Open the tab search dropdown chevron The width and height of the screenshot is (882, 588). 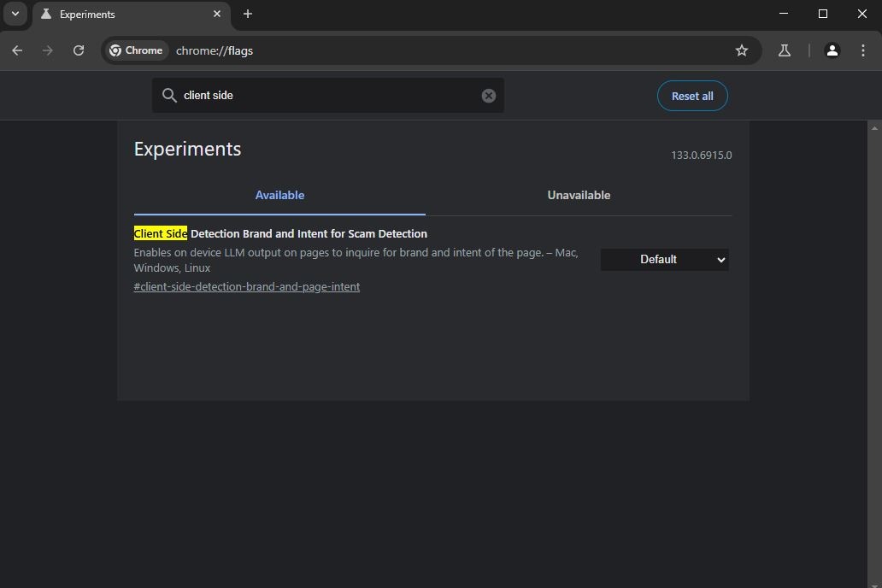click(x=15, y=14)
